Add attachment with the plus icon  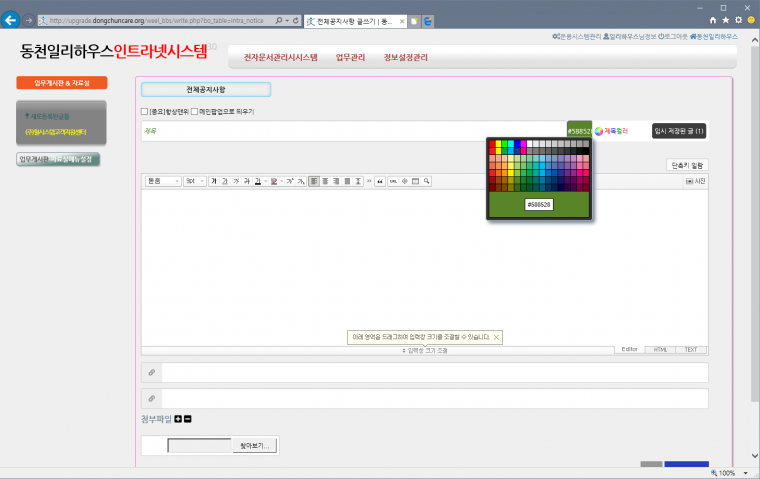pyautogui.click(x=178, y=418)
